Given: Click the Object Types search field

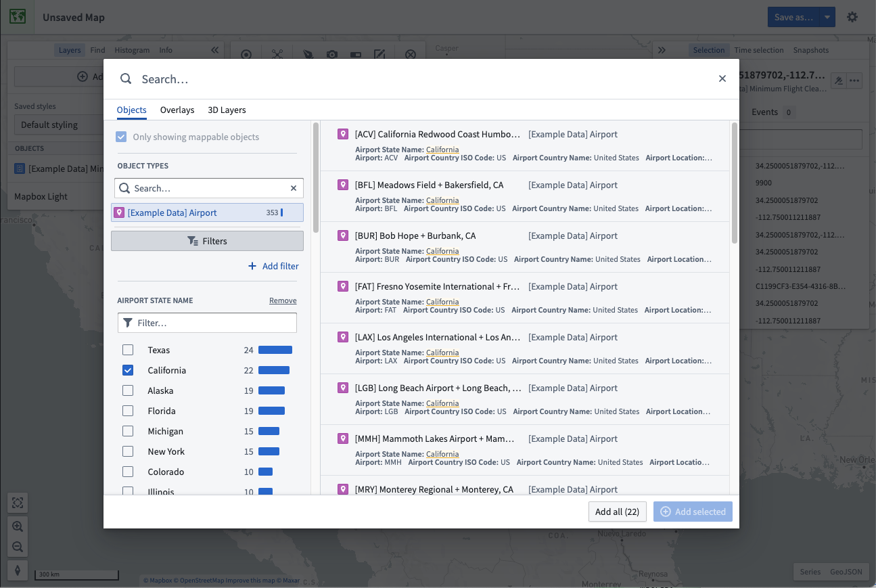Looking at the screenshot, I should [207, 188].
